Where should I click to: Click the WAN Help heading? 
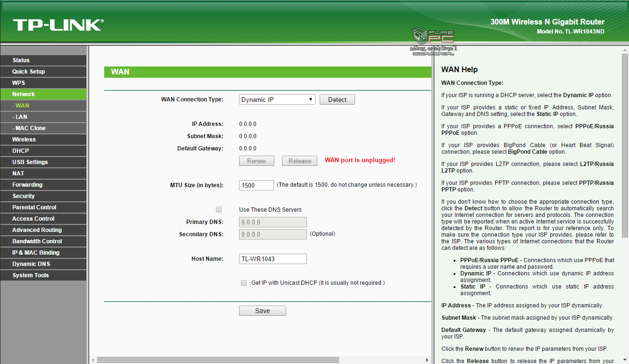click(x=459, y=69)
